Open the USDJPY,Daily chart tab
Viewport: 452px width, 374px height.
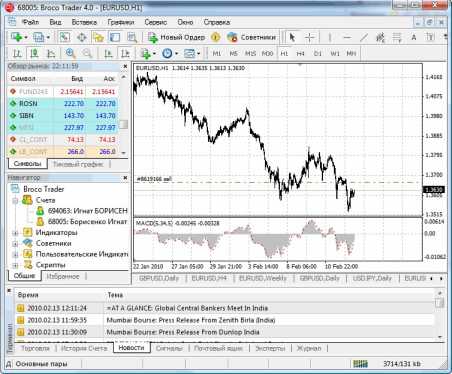tap(372, 278)
